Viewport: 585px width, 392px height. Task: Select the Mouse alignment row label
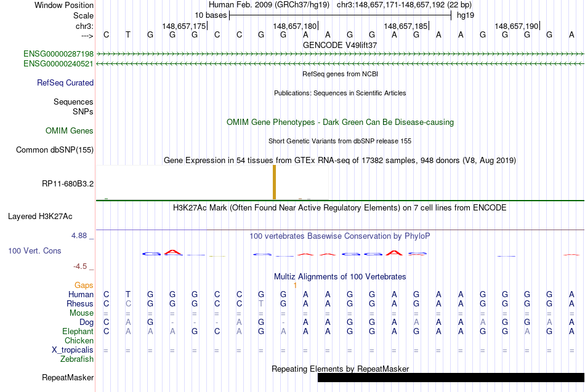tap(81, 313)
